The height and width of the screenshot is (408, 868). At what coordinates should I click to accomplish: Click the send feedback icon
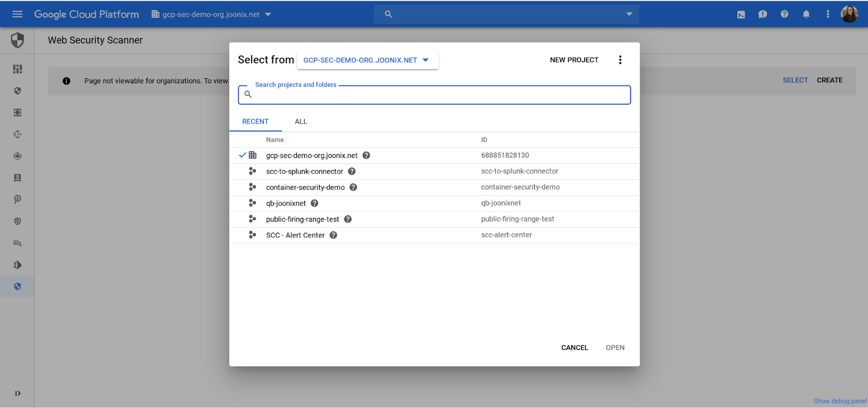tap(762, 14)
